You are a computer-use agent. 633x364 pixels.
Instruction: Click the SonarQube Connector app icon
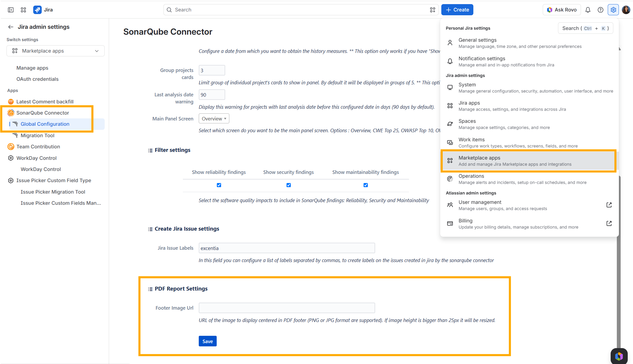point(11,113)
